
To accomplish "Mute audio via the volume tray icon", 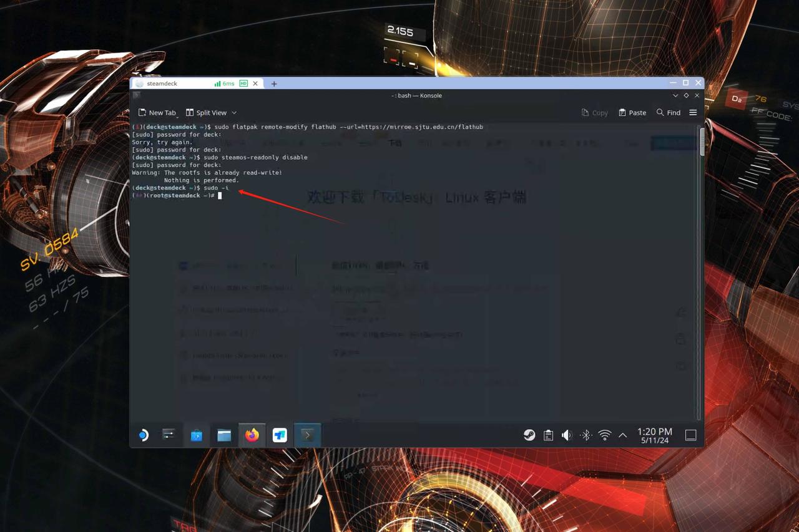I will coord(567,435).
